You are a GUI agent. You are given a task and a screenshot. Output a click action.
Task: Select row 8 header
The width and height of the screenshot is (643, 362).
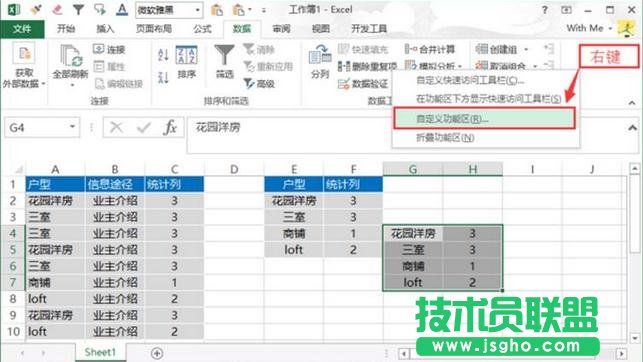[13, 299]
